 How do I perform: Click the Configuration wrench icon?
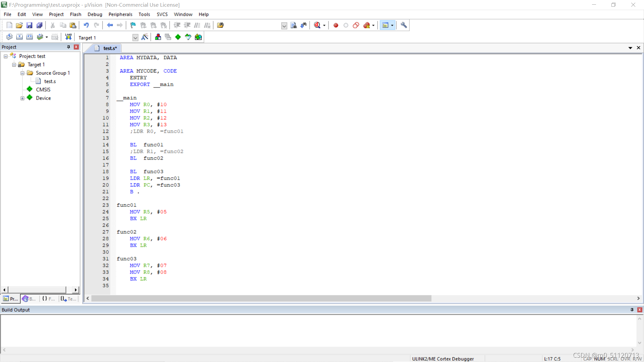pos(404,25)
